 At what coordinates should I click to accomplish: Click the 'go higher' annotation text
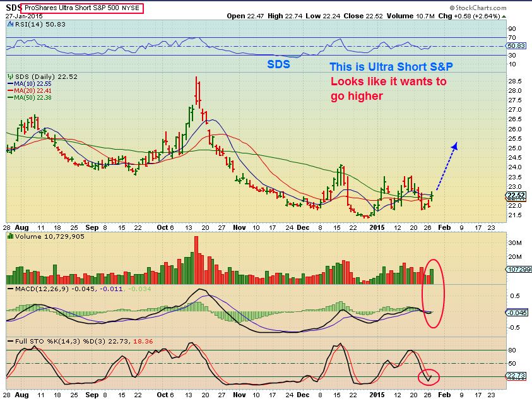pos(357,96)
